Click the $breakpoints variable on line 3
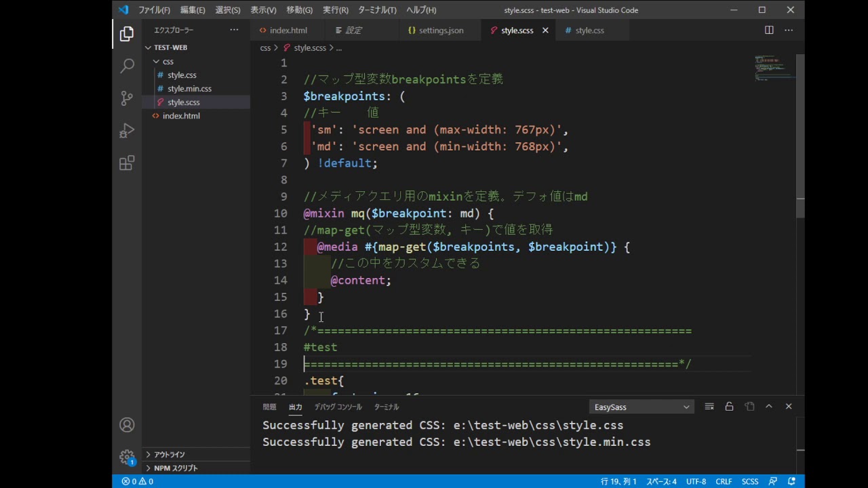868x488 pixels. pos(344,96)
